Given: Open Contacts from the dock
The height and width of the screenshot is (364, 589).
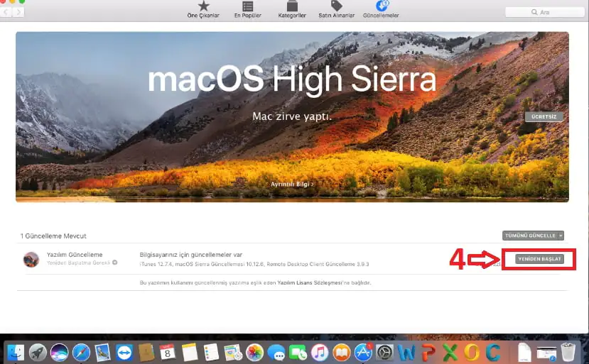Looking at the screenshot, I should 146,353.
